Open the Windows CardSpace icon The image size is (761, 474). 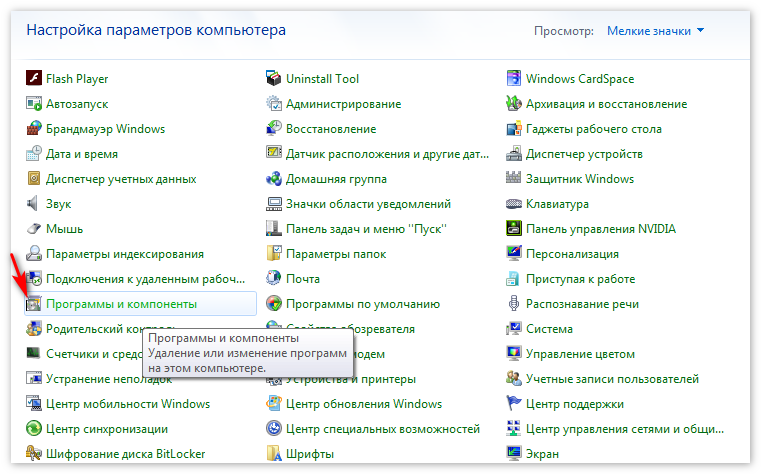[x=513, y=78]
